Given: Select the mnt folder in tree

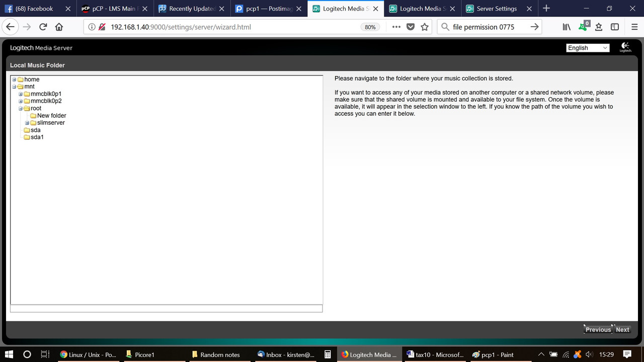Looking at the screenshot, I should 29,86.
